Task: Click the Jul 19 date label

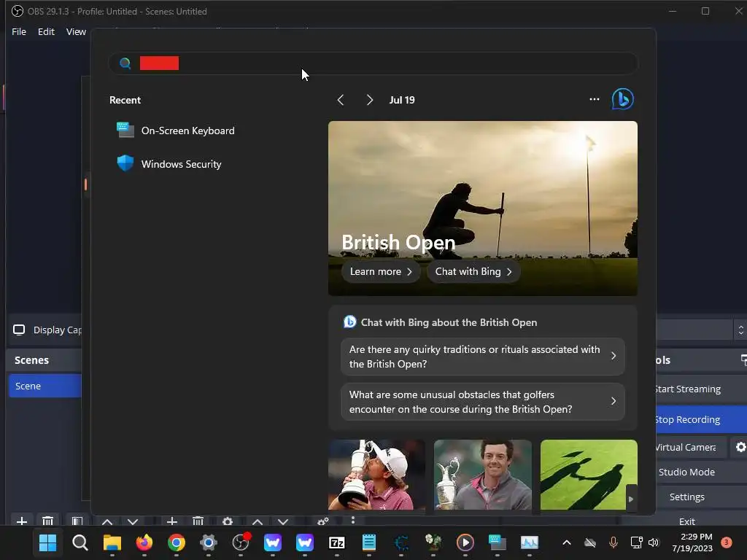Action: (x=402, y=100)
